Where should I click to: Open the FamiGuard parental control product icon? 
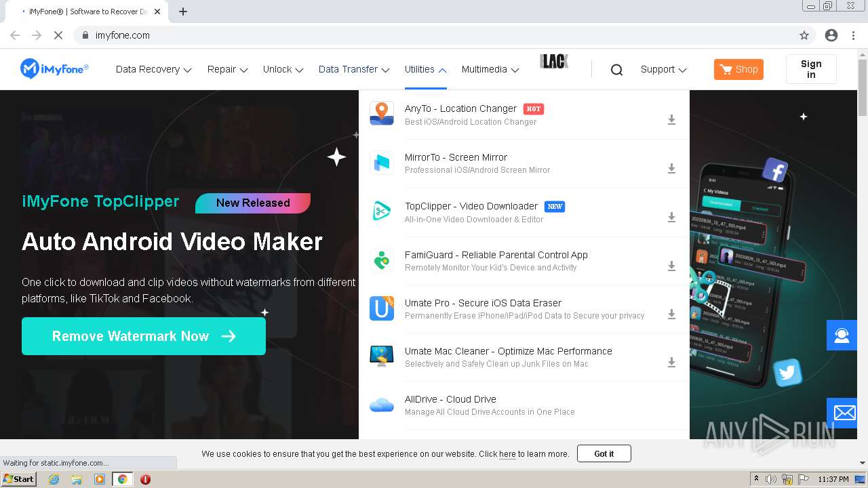[382, 260]
